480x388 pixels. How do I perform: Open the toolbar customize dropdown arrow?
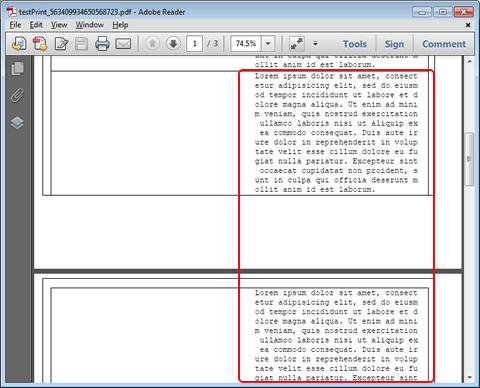coord(315,44)
